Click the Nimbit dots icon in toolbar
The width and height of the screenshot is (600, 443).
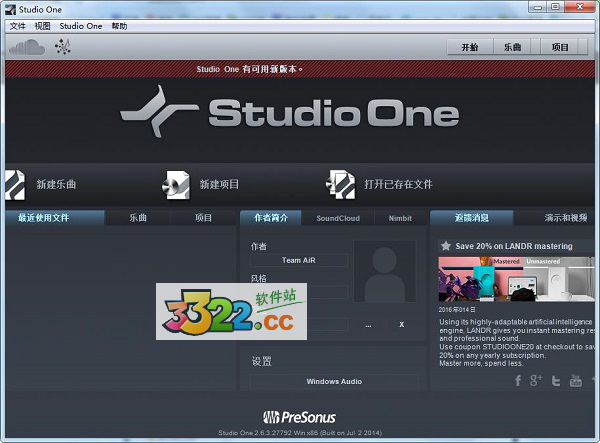point(63,47)
